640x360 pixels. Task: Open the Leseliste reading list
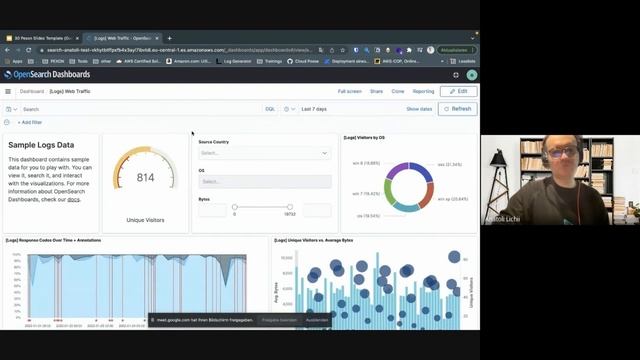(x=463, y=61)
